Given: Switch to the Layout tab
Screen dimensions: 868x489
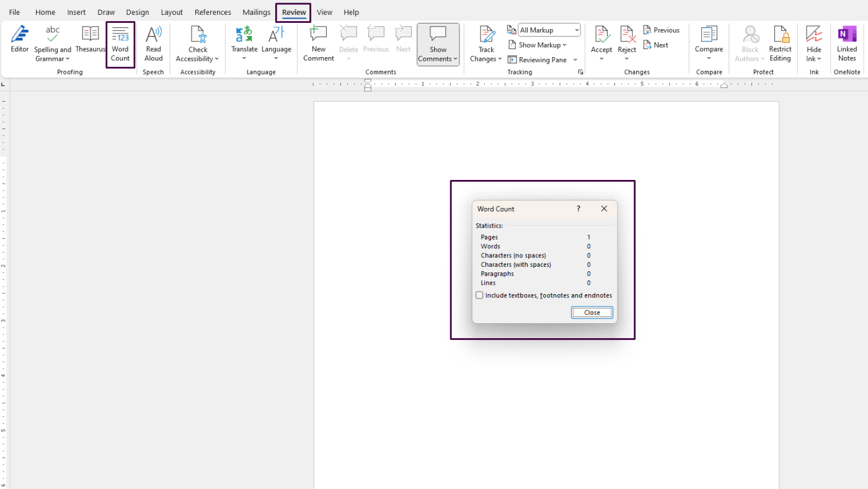Looking at the screenshot, I should [172, 12].
